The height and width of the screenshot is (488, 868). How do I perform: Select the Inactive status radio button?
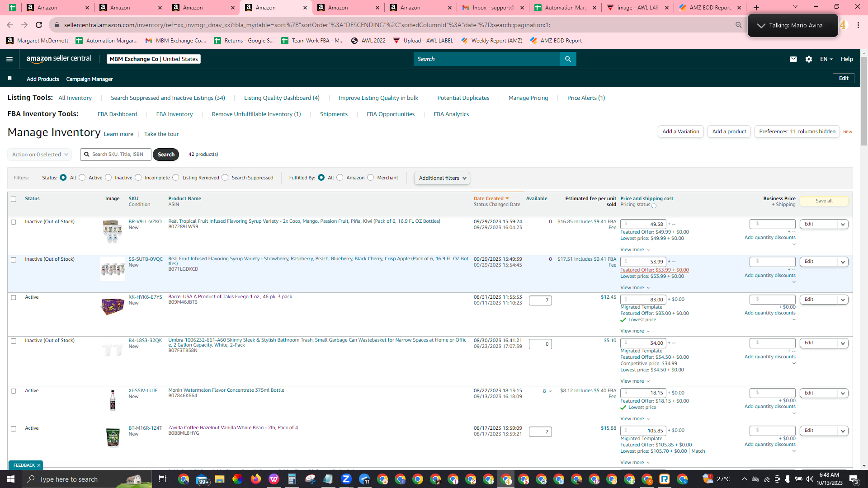[108, 178]
